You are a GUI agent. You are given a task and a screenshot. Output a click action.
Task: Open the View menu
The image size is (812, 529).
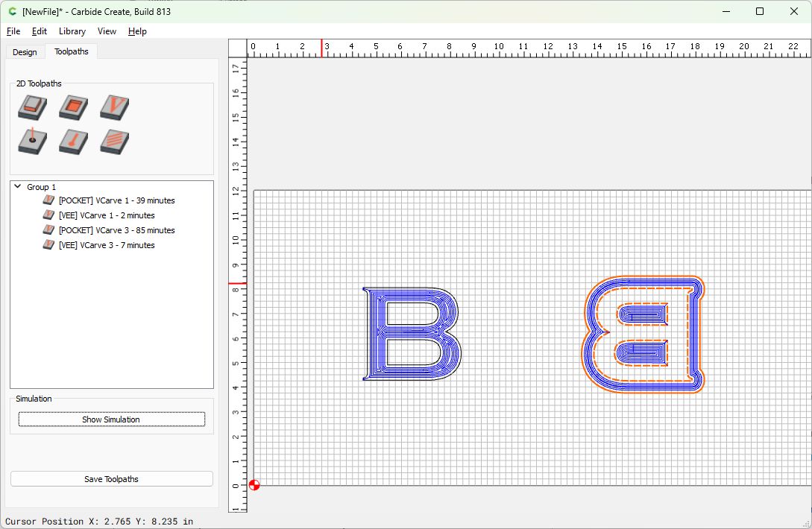[x=107, y=31]
